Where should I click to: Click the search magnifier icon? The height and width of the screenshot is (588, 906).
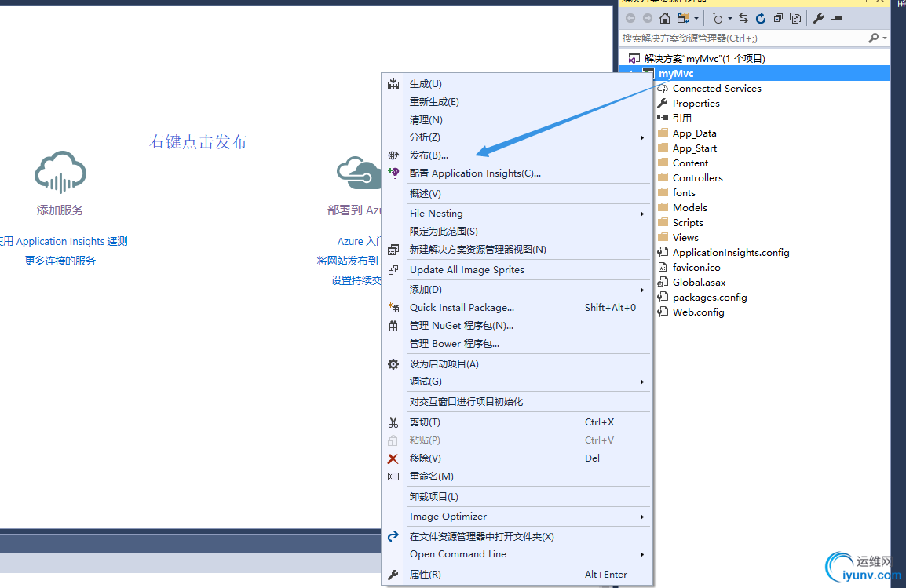pos(873,38)
